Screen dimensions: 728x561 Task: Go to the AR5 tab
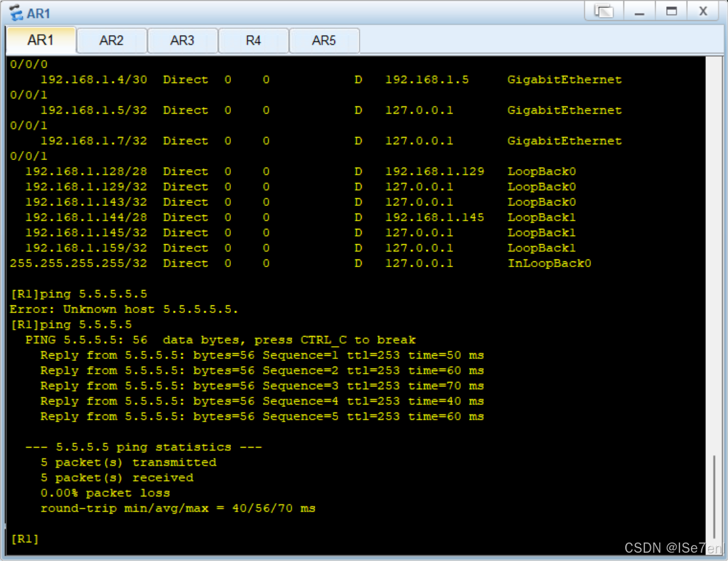click(x=323, y=41)
